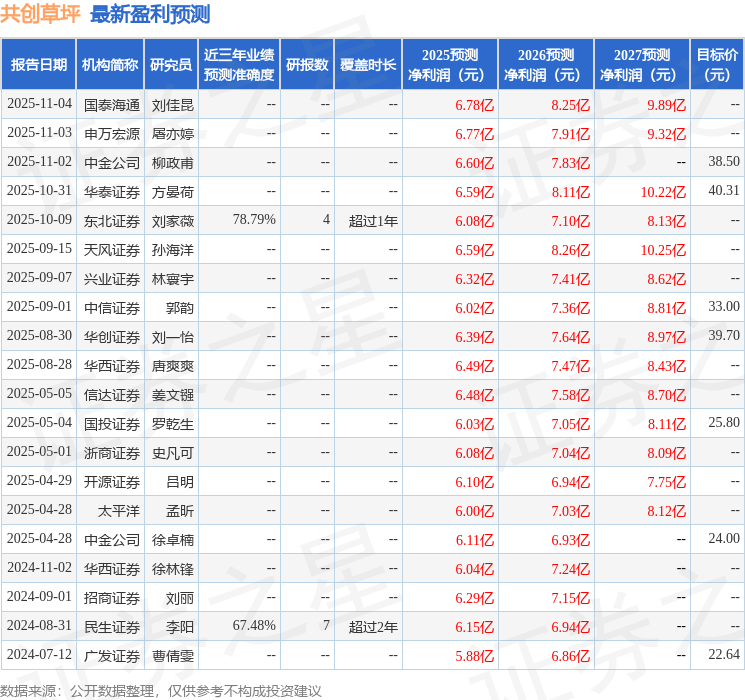This screenshot has width=745, height=700.
Task: Click the 研报数 column header
Action: [307, 65]
